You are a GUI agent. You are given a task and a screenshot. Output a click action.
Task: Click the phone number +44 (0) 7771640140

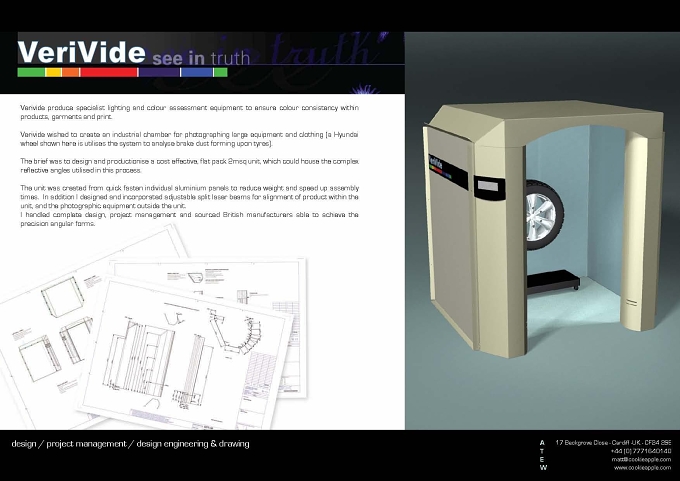coord(641,451)
